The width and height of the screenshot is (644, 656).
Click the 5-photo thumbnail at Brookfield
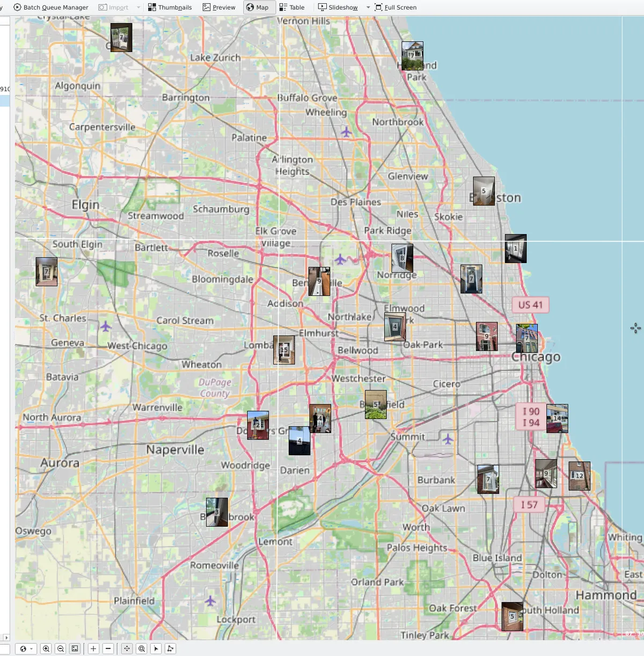[376, 405]
